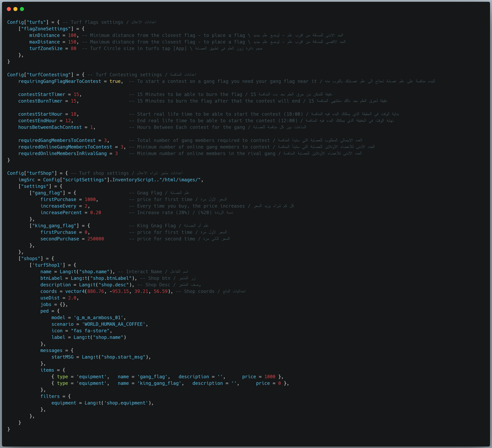This screenshot has height=448, width=492.
Task: Click the contestStartHour value 18
Action: click(x=73, y=114)
